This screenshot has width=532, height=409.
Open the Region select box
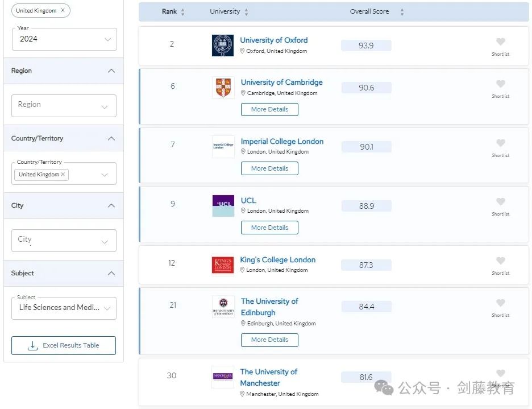64,106
